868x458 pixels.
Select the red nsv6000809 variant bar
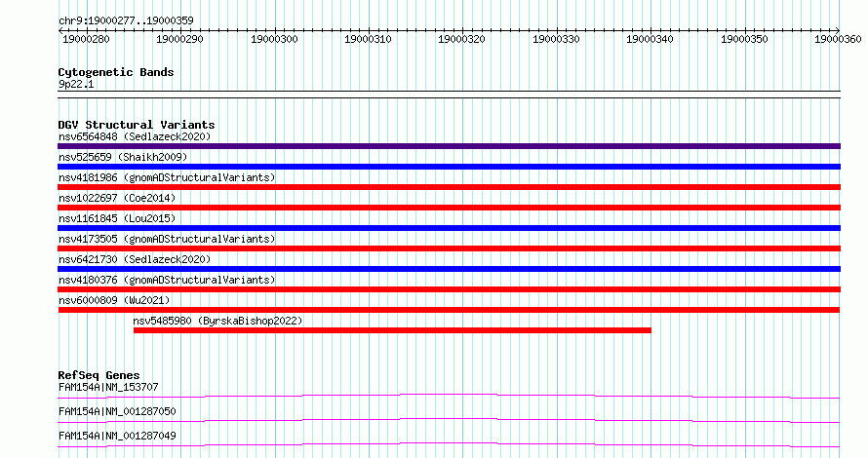pos(449,310)
